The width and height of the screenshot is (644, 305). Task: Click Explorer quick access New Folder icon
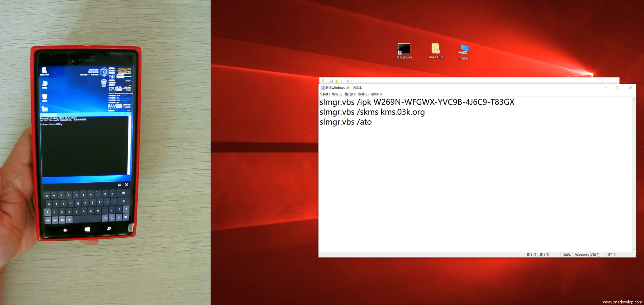tap(337, 81)
